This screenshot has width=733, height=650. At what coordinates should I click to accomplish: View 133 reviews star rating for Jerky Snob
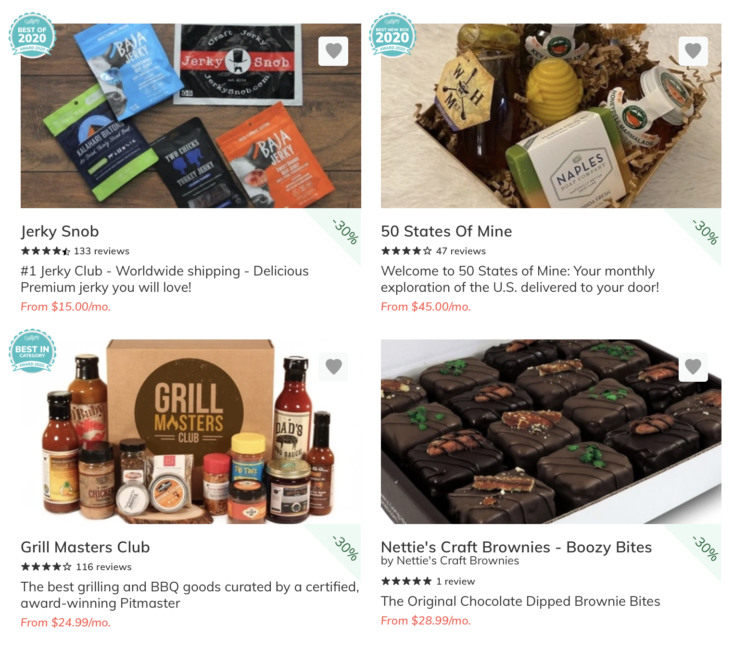coord(75,251)
